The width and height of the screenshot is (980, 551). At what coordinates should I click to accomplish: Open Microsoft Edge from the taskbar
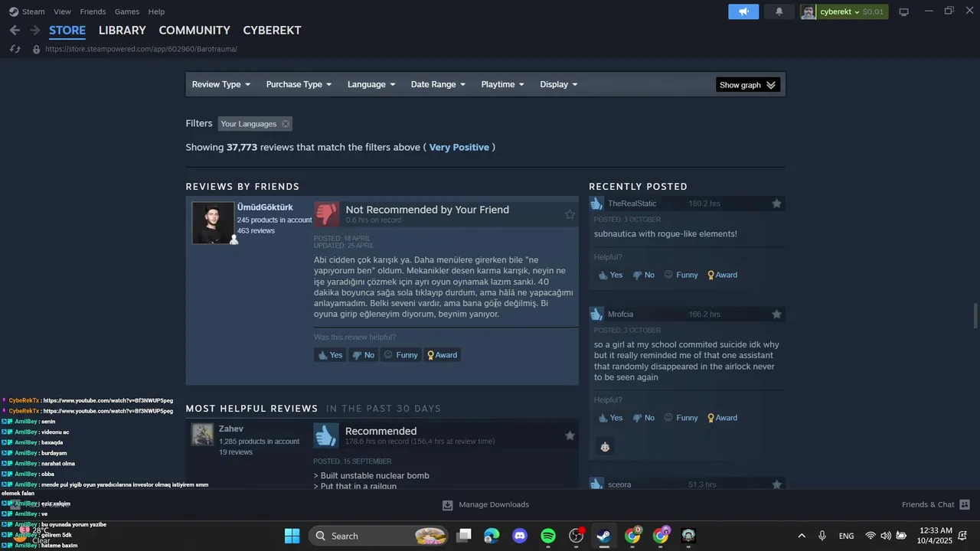[x=492, y=536]
